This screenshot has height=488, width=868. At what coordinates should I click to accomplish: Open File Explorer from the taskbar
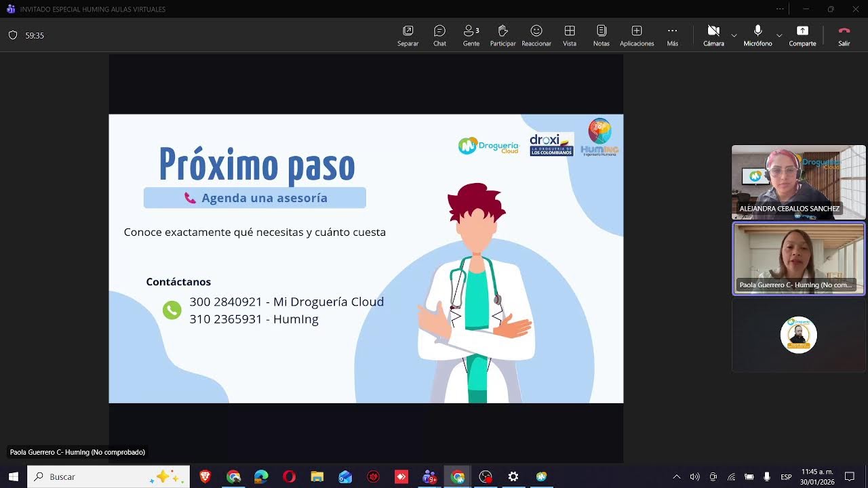(x=317, y=476)
